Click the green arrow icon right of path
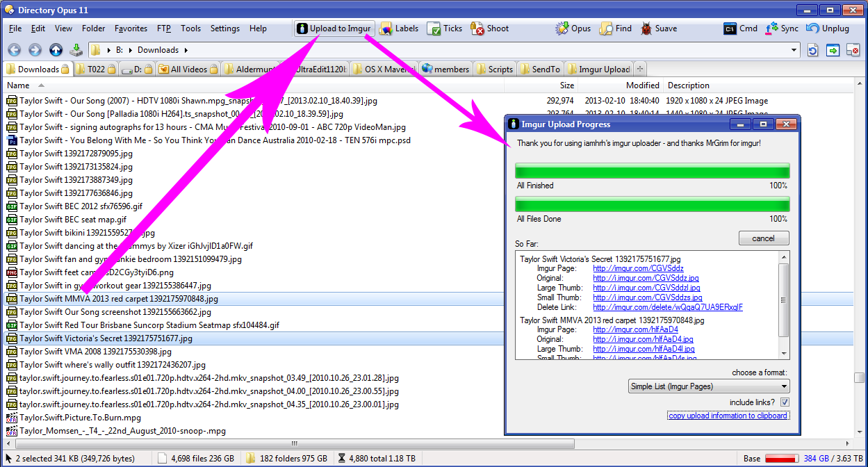 [x=833, y=50]
